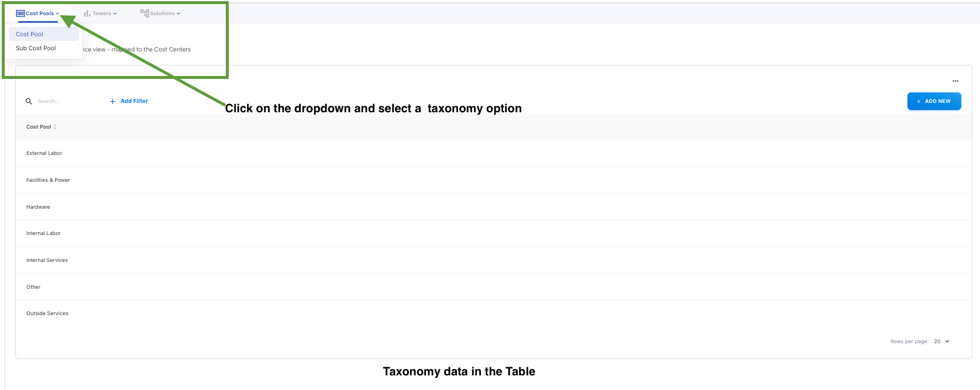Viewport: 980px width, 390px height.
Task: Click the Add Filter link
Action: [x=134, y=101]
